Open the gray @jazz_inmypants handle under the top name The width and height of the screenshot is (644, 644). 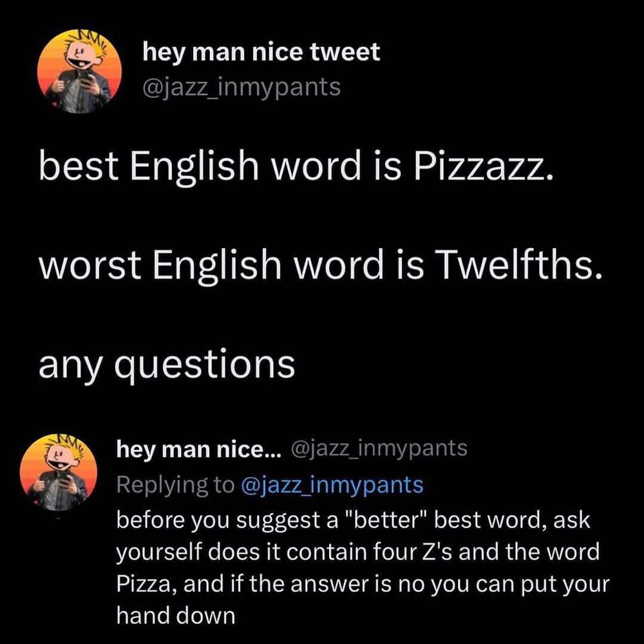click(x=241, y=88)
